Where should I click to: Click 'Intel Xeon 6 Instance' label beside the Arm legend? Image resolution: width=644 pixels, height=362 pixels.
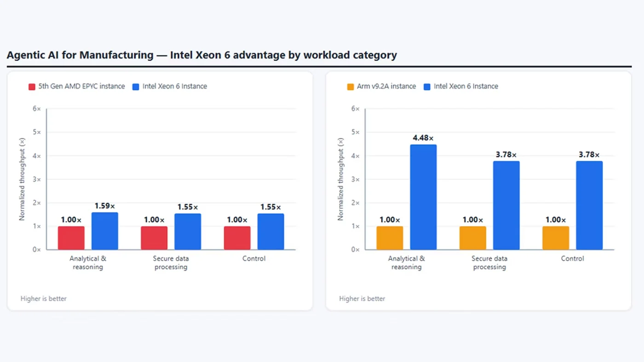466,86
